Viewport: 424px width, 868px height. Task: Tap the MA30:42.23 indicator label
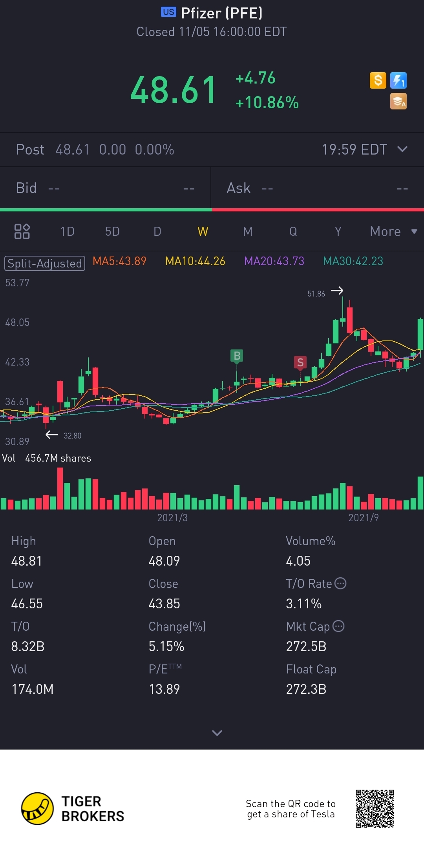click(x=353, y=261)
